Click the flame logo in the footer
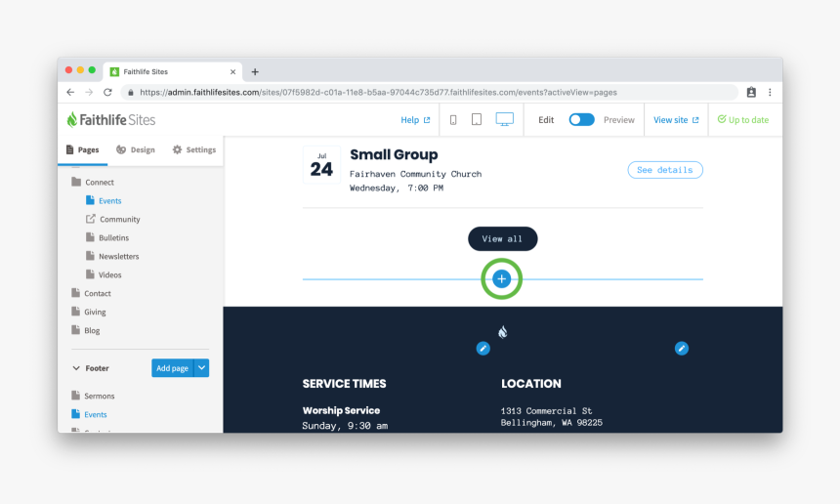 pos(502,332)
